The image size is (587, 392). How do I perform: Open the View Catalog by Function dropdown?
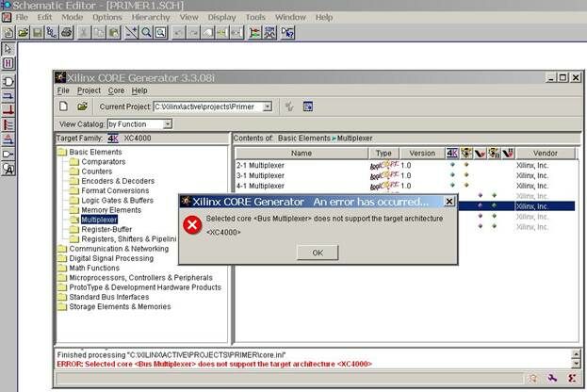pos(168,124)
